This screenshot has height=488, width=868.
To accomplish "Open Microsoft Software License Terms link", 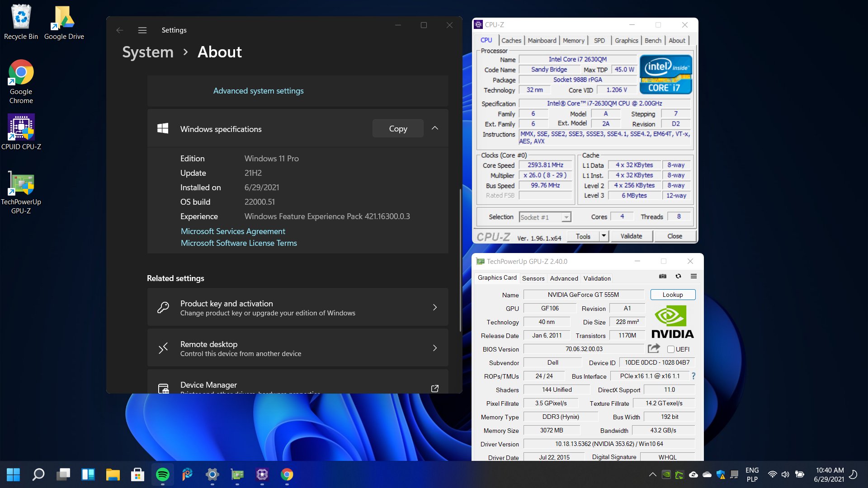I will pos(239,243).
